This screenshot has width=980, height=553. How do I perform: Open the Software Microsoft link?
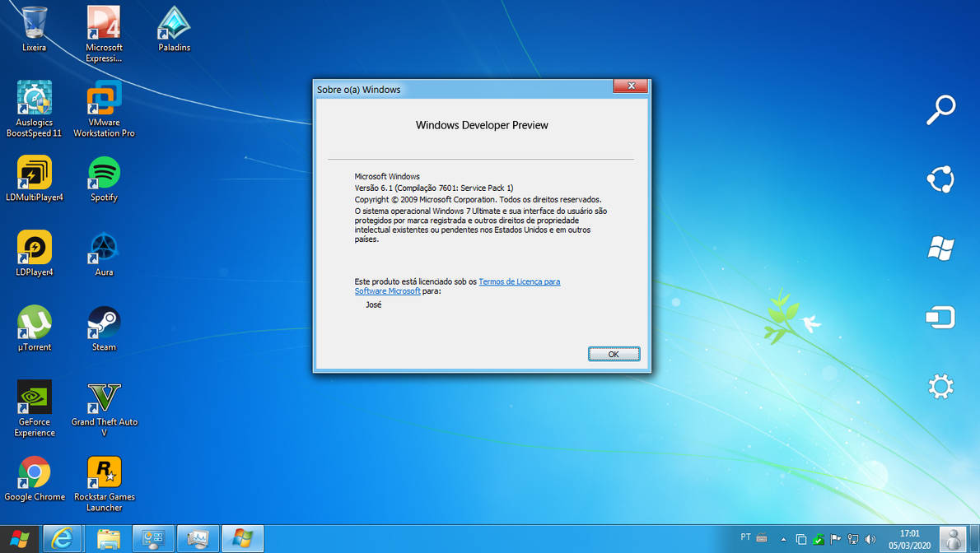tap(388, 291)
